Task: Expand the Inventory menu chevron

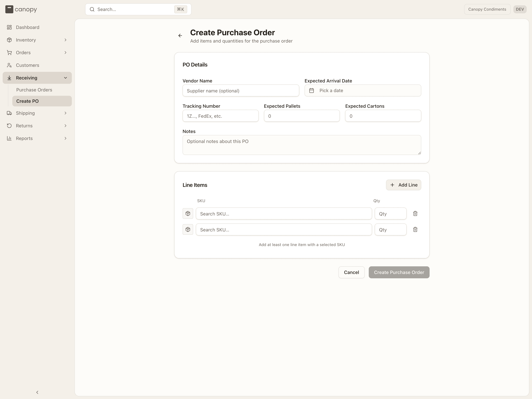Action: [65, 40]
